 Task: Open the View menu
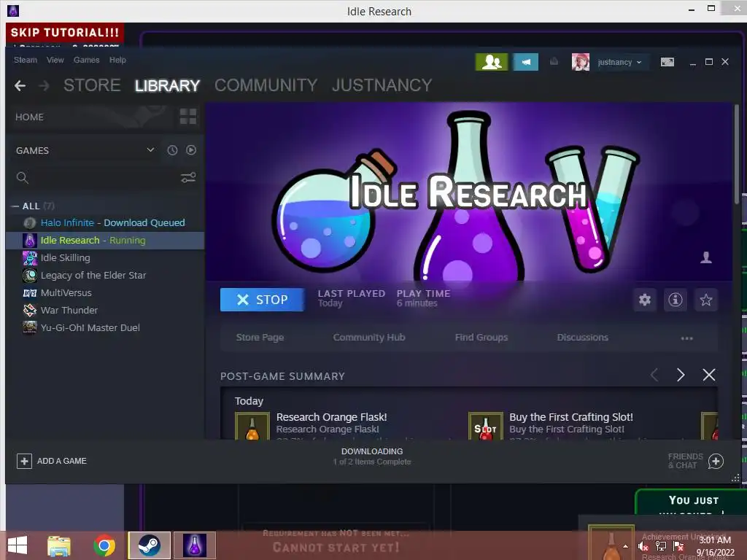pyautogui.click(x=55, y=60)
